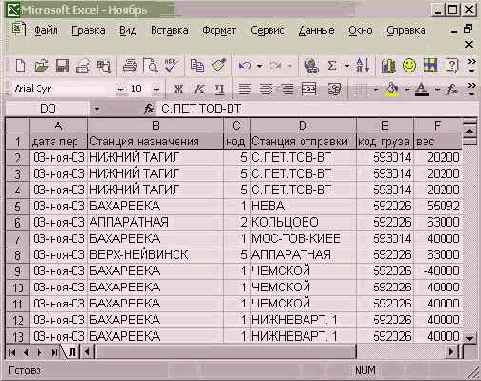This screenshot has width=481, height=381.
Task: Open the fill color bucket swatch
Action: 392,89
